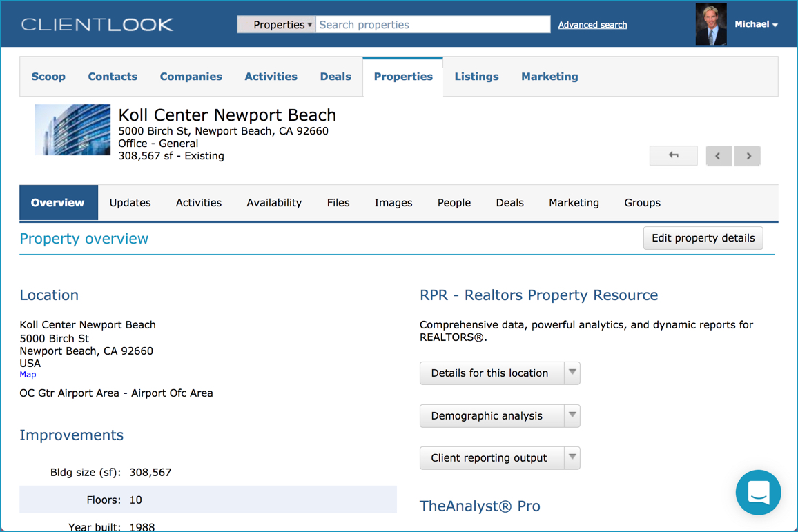This screenshot has height=532, width=798.
Task: Open the Intercom chat bubble
Action: point(758,492)
